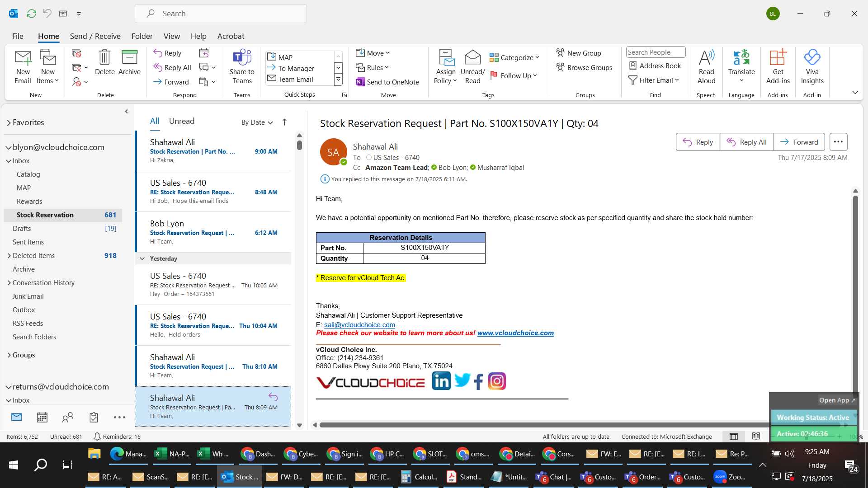Viewport: 868px width, 488px height.
Task: Open the File menu
Action: tap(18, 36)
